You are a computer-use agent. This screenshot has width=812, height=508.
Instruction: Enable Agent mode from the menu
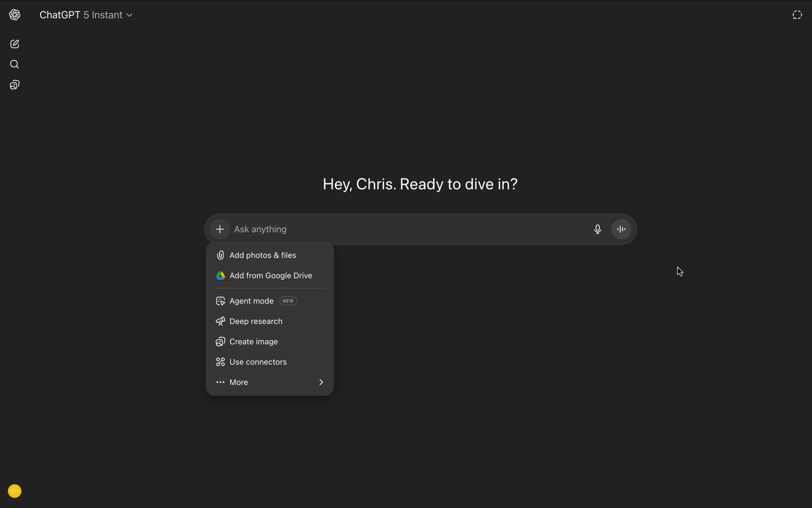pyautogui.click(x=270, y=301)
